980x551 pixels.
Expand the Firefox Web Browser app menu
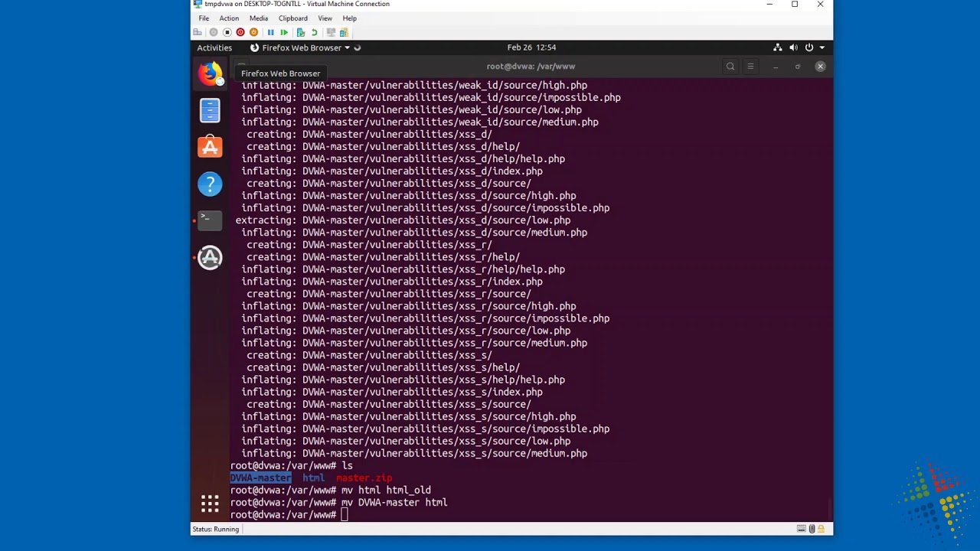point(300,47)
